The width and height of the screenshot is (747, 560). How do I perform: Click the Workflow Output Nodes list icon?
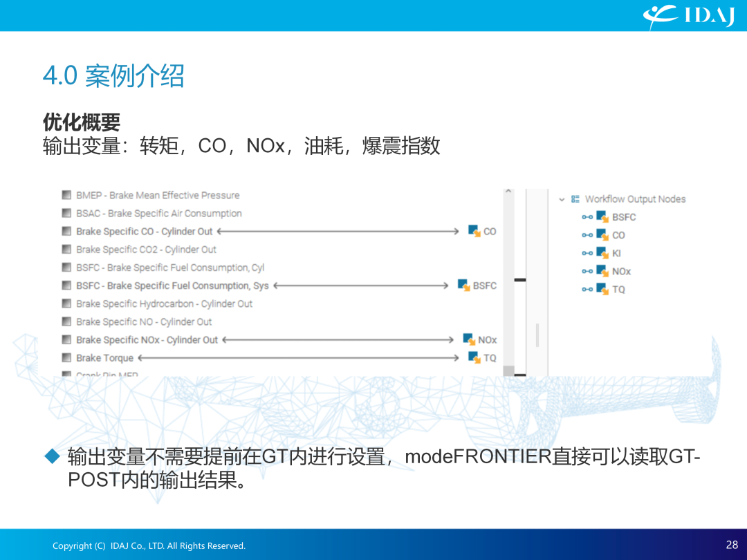[x=575, y=199]
